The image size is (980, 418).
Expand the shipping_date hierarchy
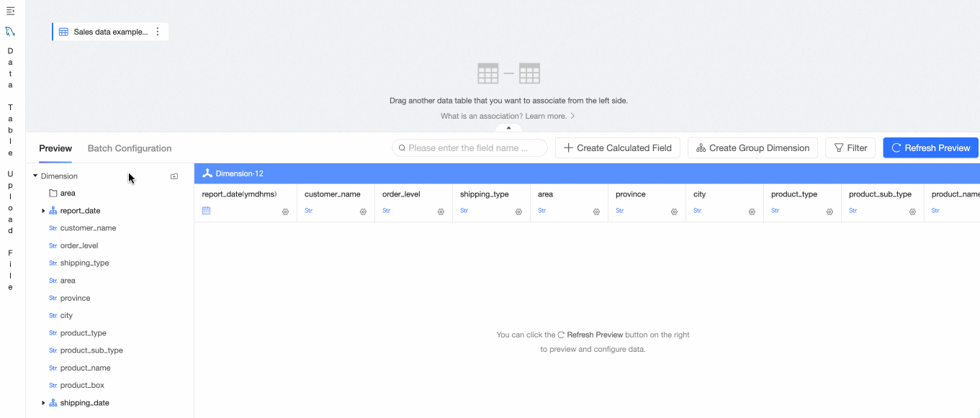coord(43,403)
